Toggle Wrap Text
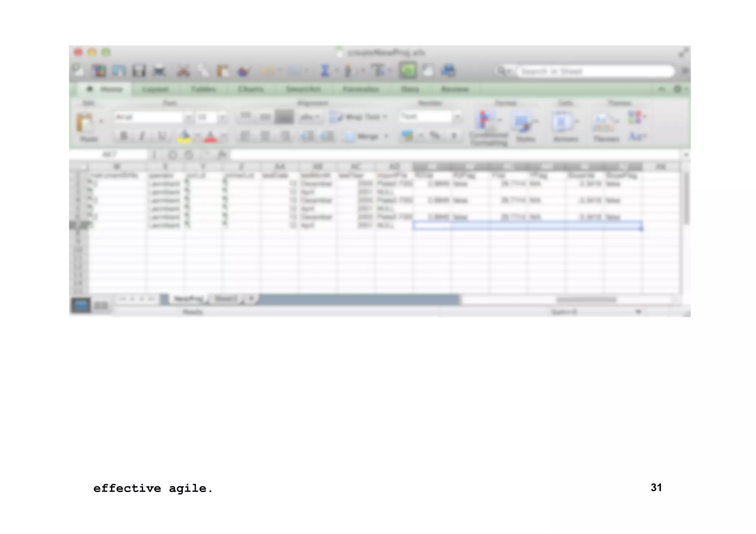The width and height of the screenshot is (756, 534). pyautogui.click(x=358, y=117)
